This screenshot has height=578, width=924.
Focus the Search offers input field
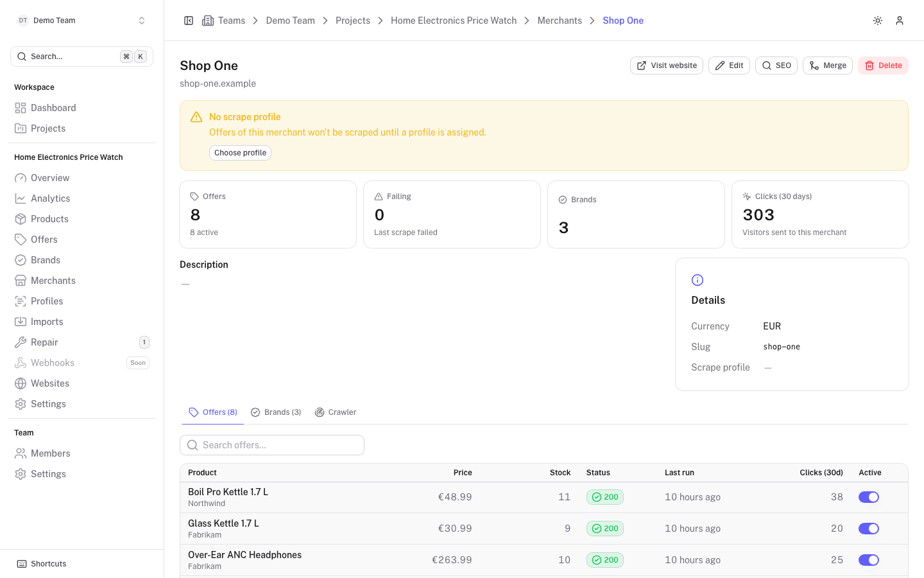coord(272,445)
